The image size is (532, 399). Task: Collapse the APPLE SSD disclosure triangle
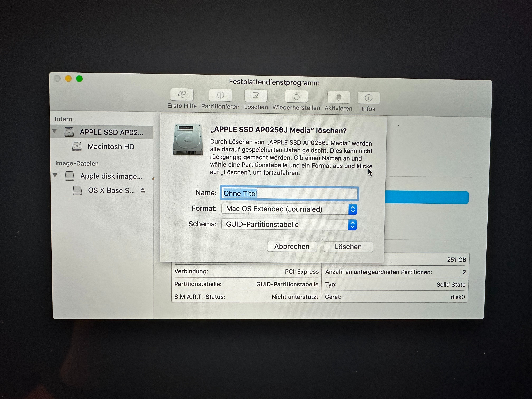pos(55,131)
